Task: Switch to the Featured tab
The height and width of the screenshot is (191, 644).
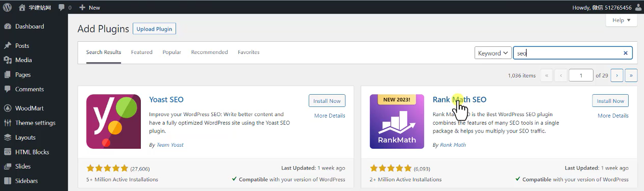Action: [142, 52]
